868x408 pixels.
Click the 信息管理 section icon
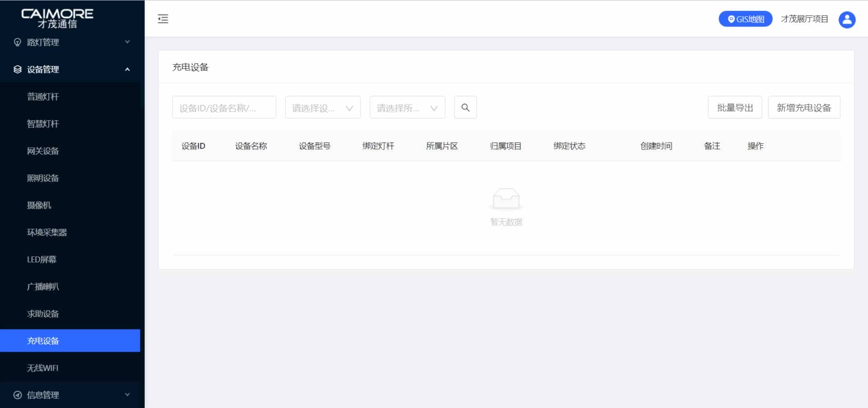pyautogui.click(x=17, y=395)
